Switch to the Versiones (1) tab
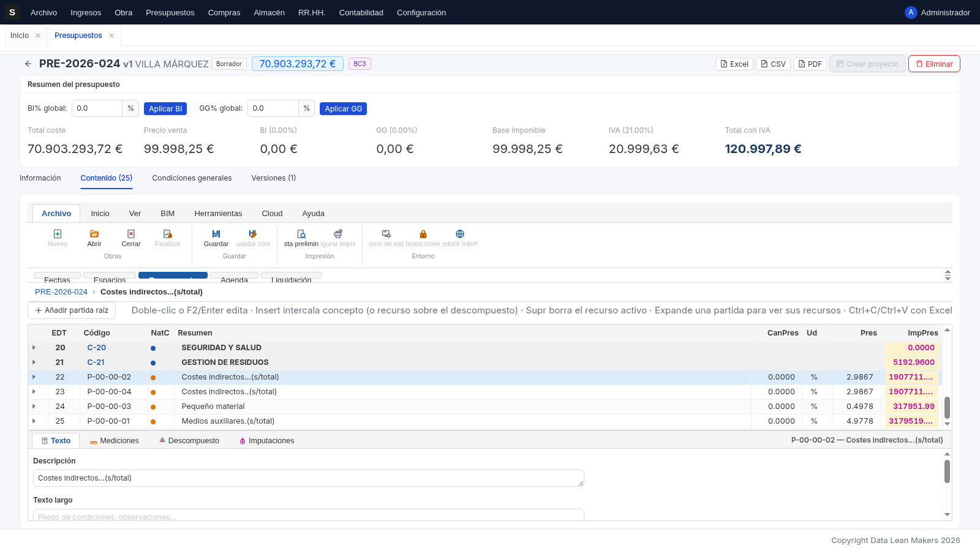The image size is (980, 551). [274, 178]
